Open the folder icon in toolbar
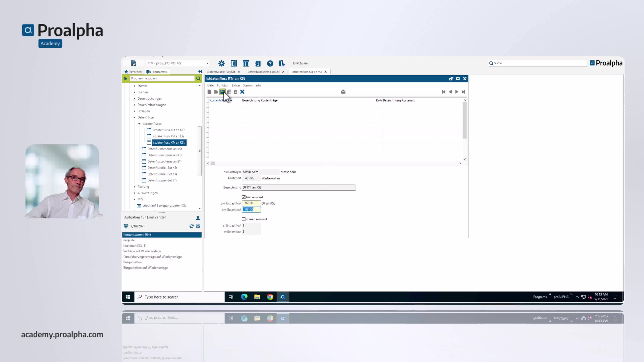This screenshot has width=644, height=362. point(216,92)
